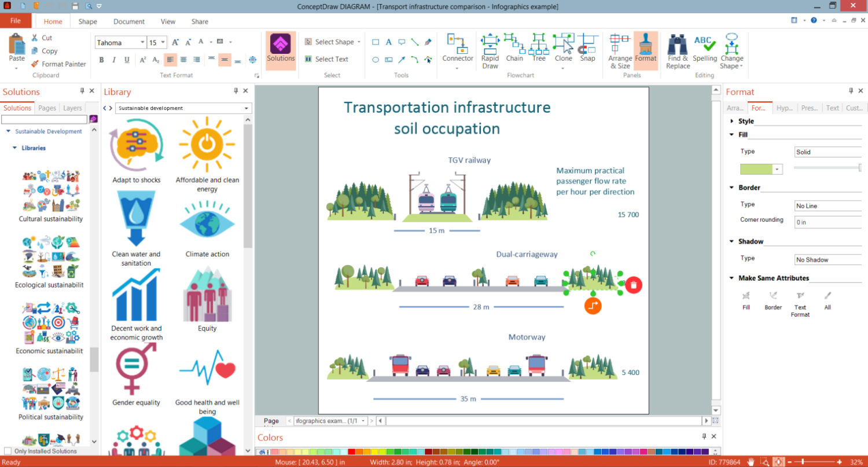The height and width of the screenshot is (467, 868).
Task: Switch to the Shape ribbon tab
Action: pyautogui.click(x=88, y=21)
